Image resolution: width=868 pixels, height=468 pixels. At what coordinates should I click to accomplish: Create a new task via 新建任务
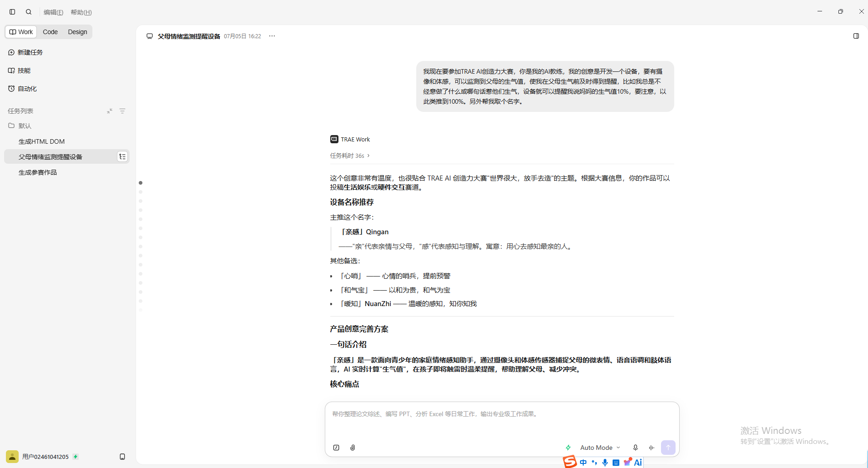[x=25, y=52]
